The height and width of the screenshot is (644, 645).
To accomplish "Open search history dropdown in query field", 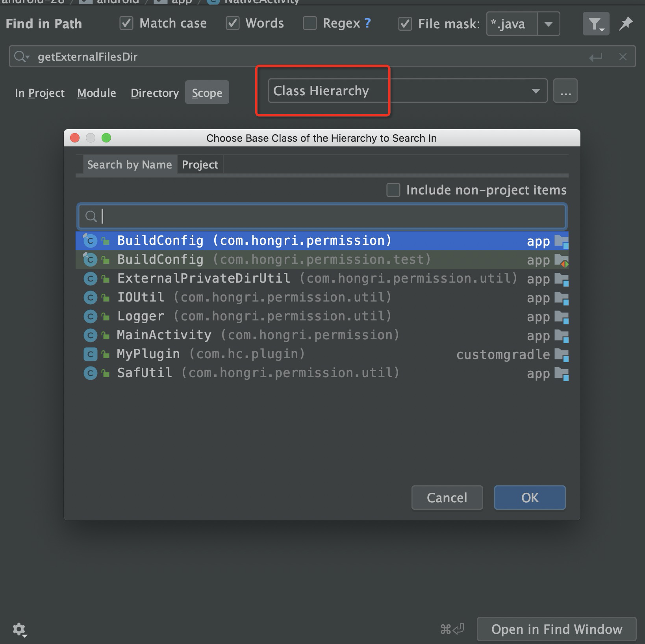I will (22, 56).
